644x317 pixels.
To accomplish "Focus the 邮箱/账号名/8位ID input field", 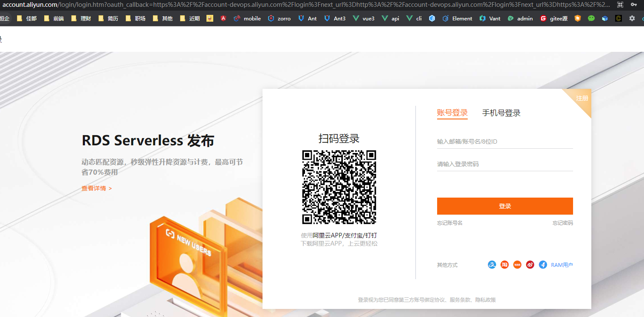I will click(x=505, y=142).
